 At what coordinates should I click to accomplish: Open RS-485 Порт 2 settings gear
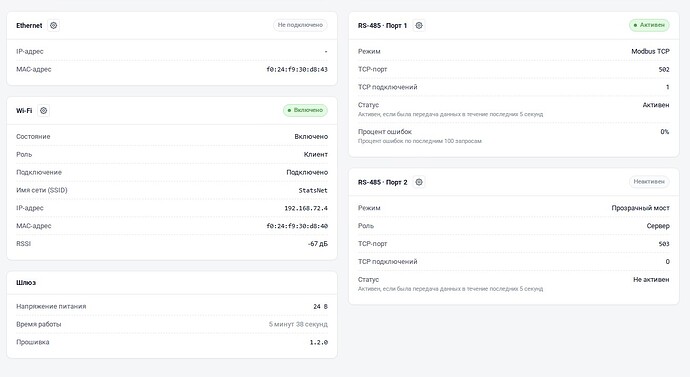tap(419, 182)
